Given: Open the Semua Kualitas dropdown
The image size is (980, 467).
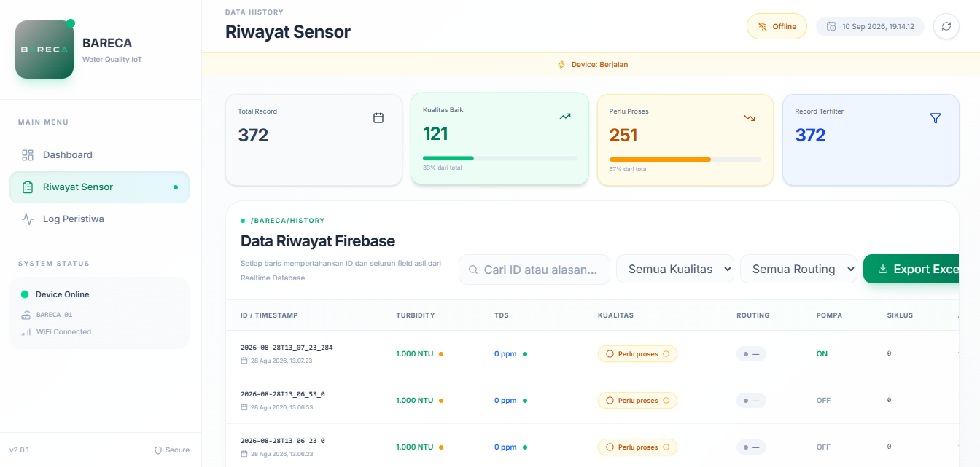Looking at the screenshot, I should coord(675,269).
